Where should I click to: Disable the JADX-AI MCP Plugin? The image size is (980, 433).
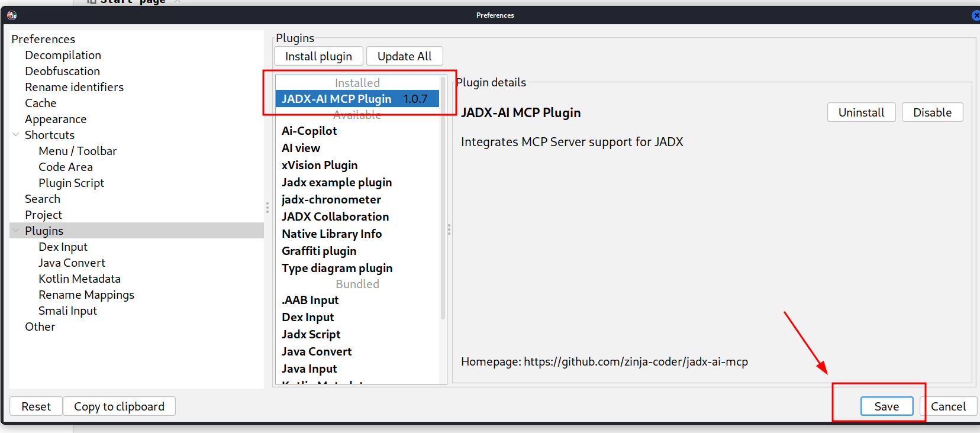pyautogui.click(x=932, y=112)
